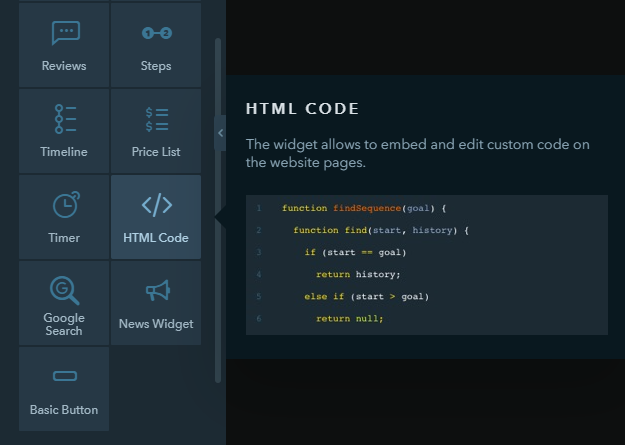Select the Timer clock icon
This screenshot has width=625, height=445.
(x=66, y=205)
